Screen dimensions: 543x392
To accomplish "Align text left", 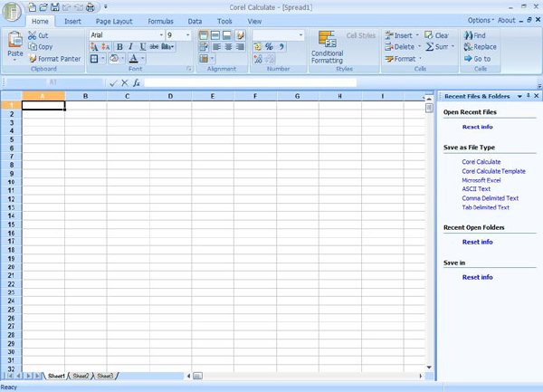I will pos(217,47).
